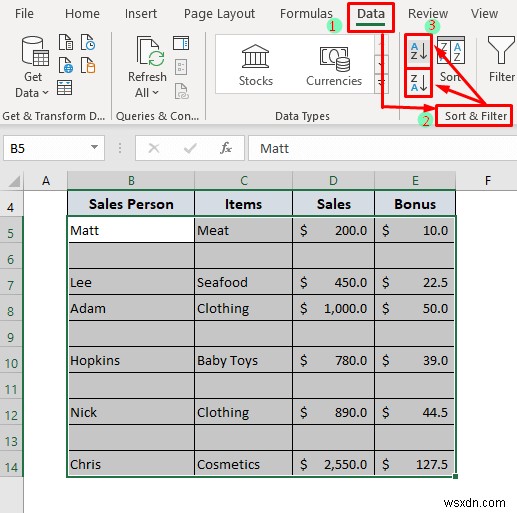
Task: Select the Currencies data type
Action: pyautogui.click(x=334, y=66)
